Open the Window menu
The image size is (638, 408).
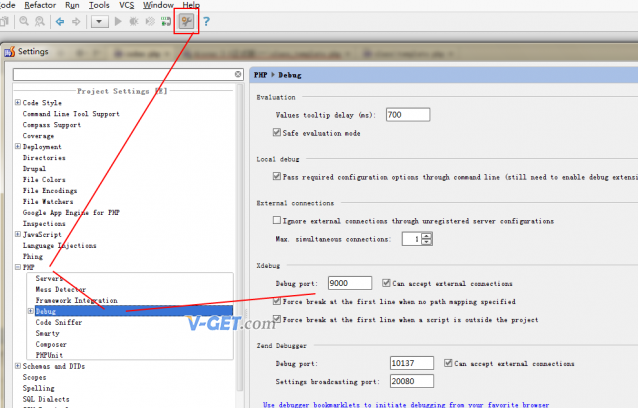pos(158,5)
